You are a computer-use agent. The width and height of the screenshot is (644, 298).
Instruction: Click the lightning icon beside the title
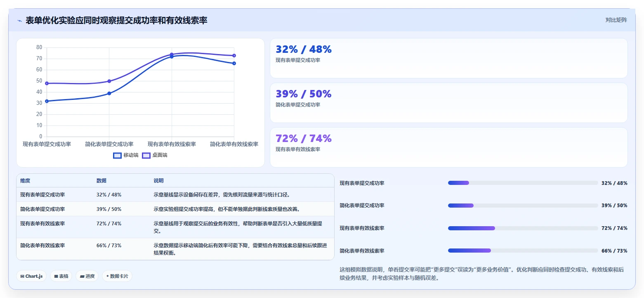19,21
